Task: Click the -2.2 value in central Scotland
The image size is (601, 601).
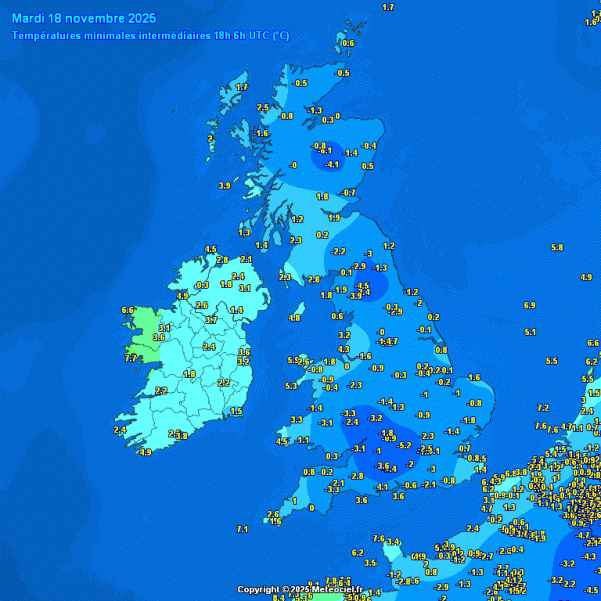Action: tap(339, 251)
